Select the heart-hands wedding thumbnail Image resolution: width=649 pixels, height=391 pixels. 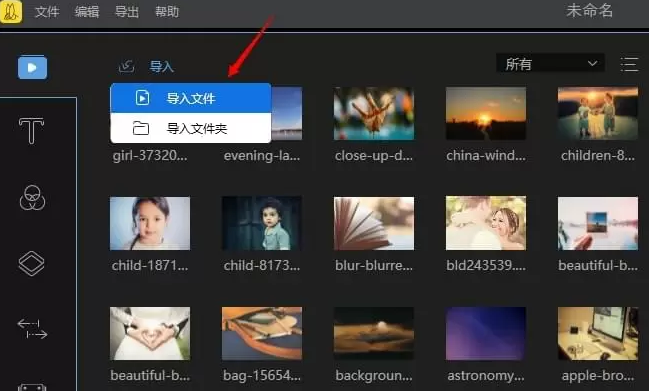click(150, 333)
